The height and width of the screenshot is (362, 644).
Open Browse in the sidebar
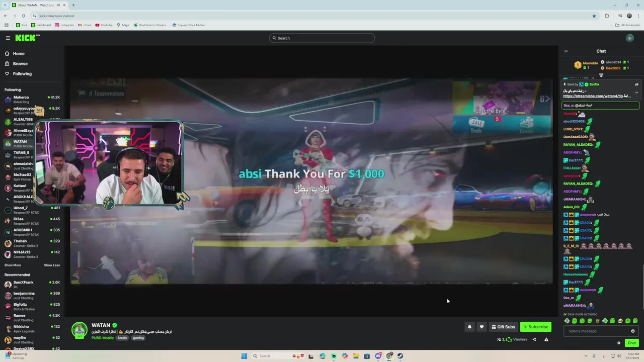tap(20, 64)
